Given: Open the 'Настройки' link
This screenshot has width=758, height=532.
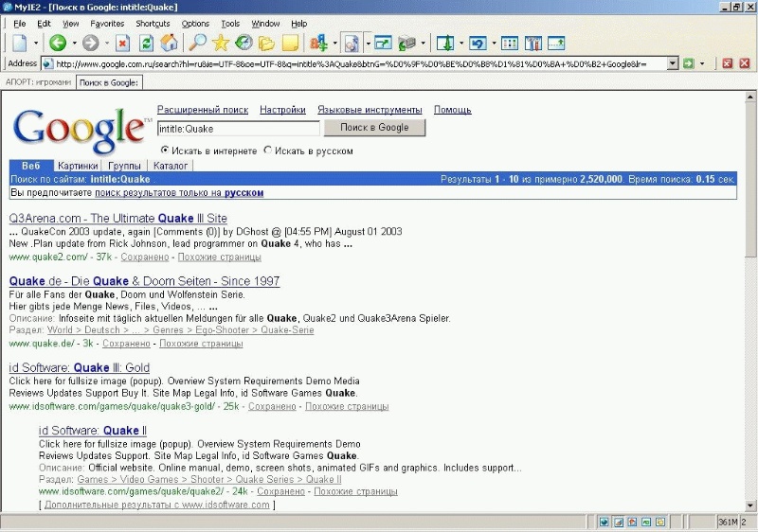Looking at the screenshot, I should pos(282,110).
